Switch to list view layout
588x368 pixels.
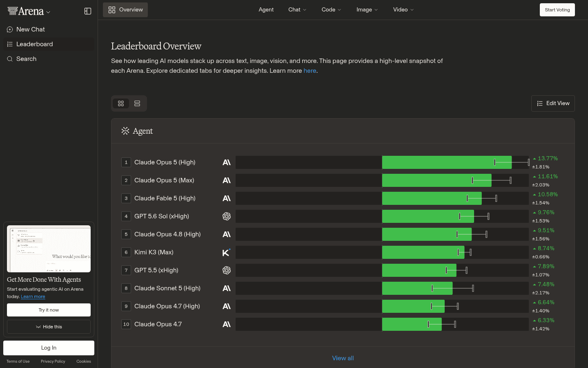pos(137,103)
